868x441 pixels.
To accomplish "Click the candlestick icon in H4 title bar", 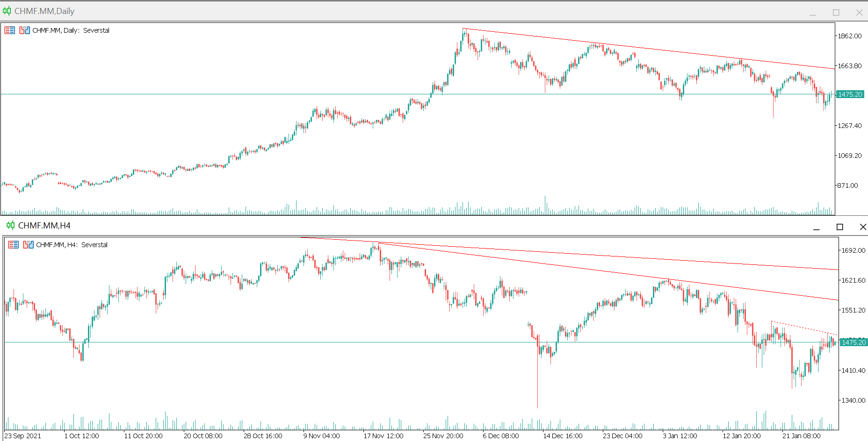I will (x=11, y=226).
